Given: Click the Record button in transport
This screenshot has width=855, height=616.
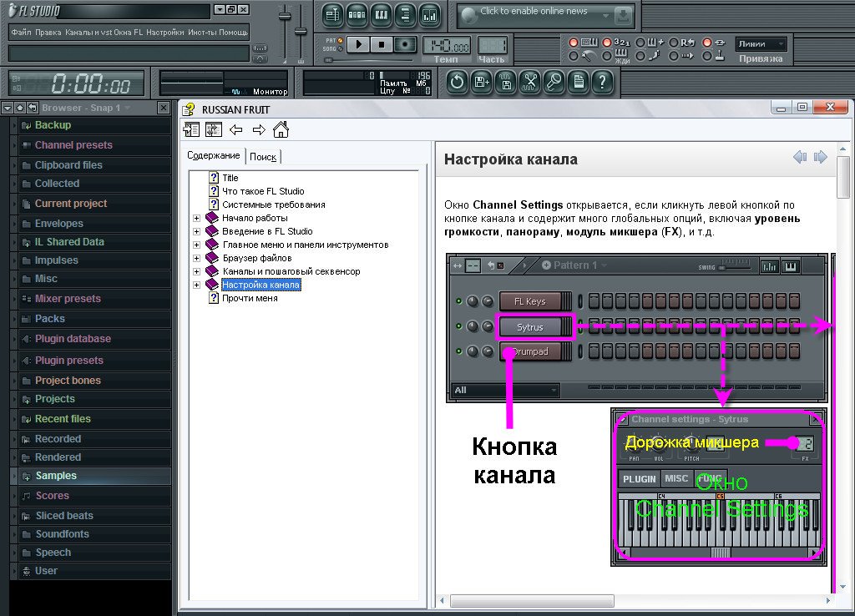Looking at the screenshot, I should pyautogui.click(x=405, y=44).
